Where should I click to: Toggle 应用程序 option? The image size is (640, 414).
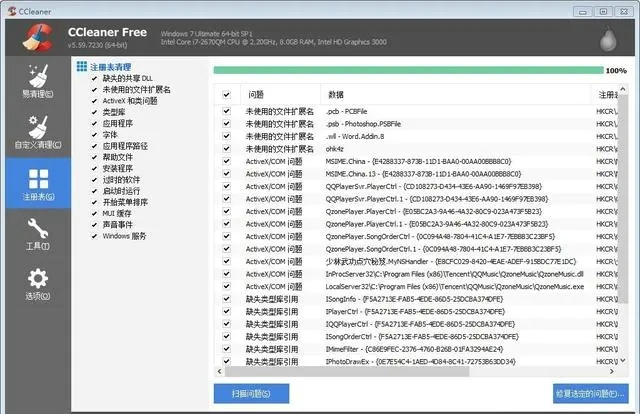tap(94, 123)
